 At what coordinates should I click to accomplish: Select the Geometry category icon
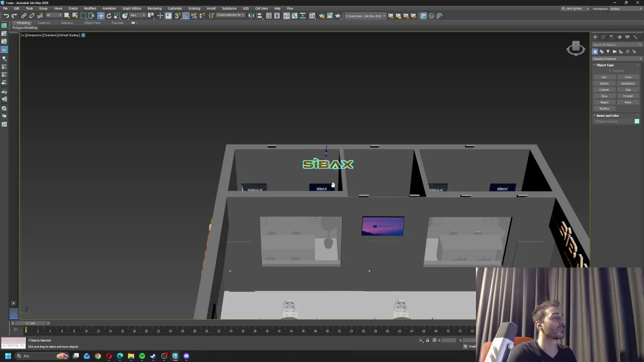595,51
